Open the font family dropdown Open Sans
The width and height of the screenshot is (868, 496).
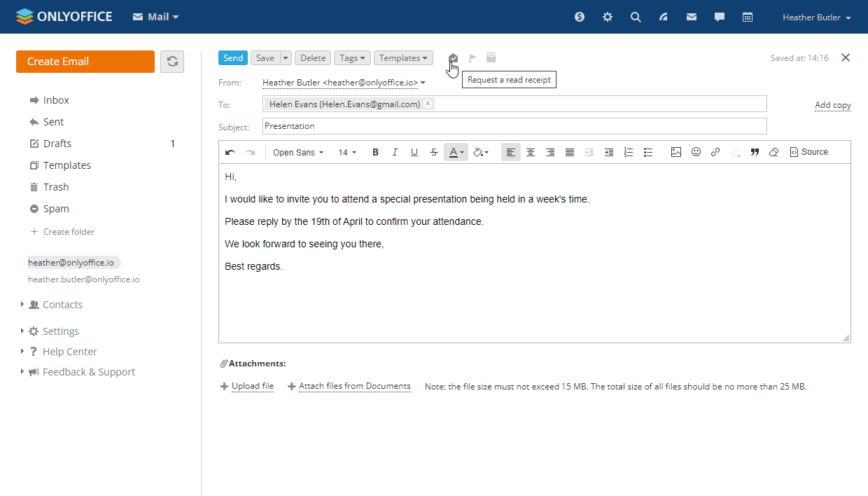(298, 152)
